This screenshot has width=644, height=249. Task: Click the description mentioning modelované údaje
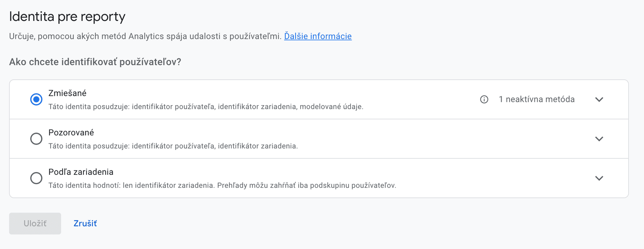[x=206, y=107]
